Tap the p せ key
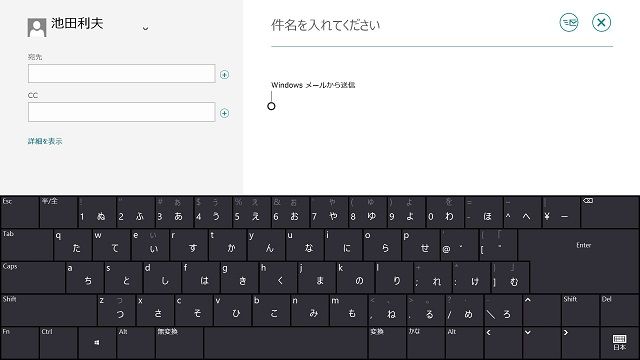 coord(420,244)
